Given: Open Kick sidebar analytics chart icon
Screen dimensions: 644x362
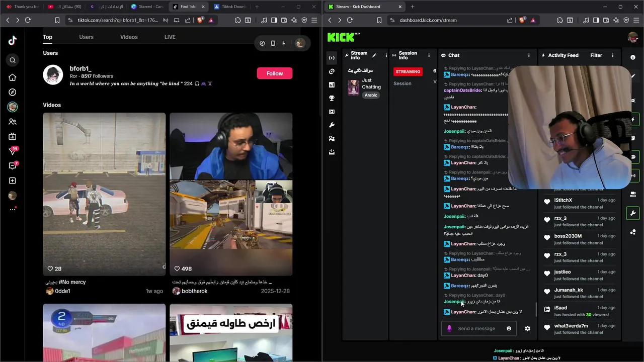Looking at the screenshot, I should (332, 85).
